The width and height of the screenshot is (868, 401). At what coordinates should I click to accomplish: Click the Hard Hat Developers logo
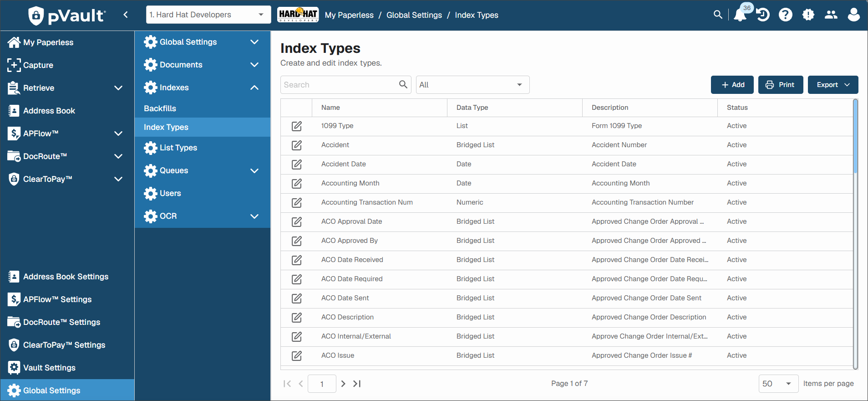tap(298, 15)
